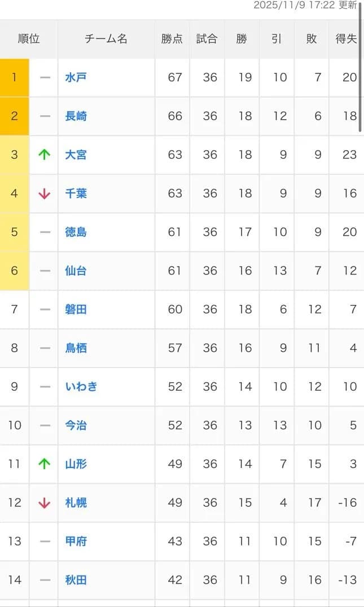Click the red down arrow next to 札幌

click(x=43, y=503)
